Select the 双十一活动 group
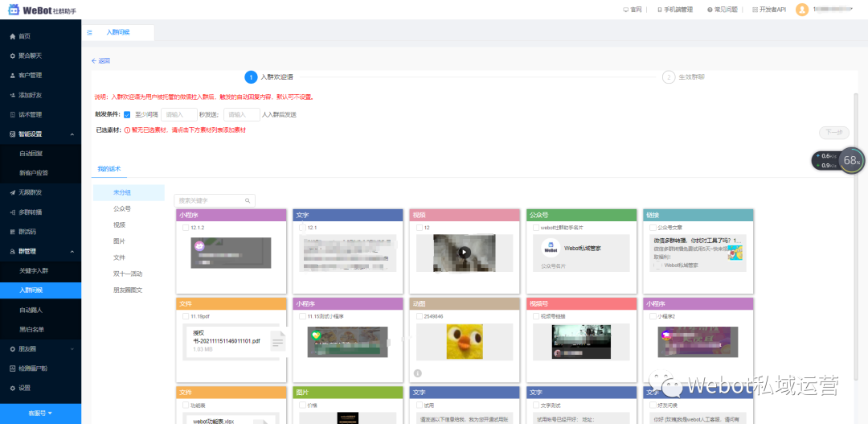The height and width of the screenshot is (424, 868). 129,274
